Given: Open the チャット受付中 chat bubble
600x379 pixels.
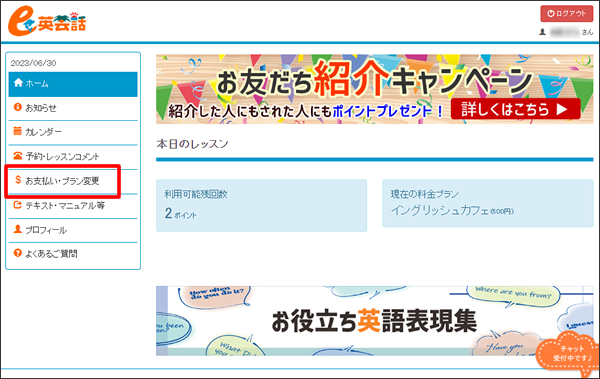Looking at the screenshot, I should pos(568,354).
